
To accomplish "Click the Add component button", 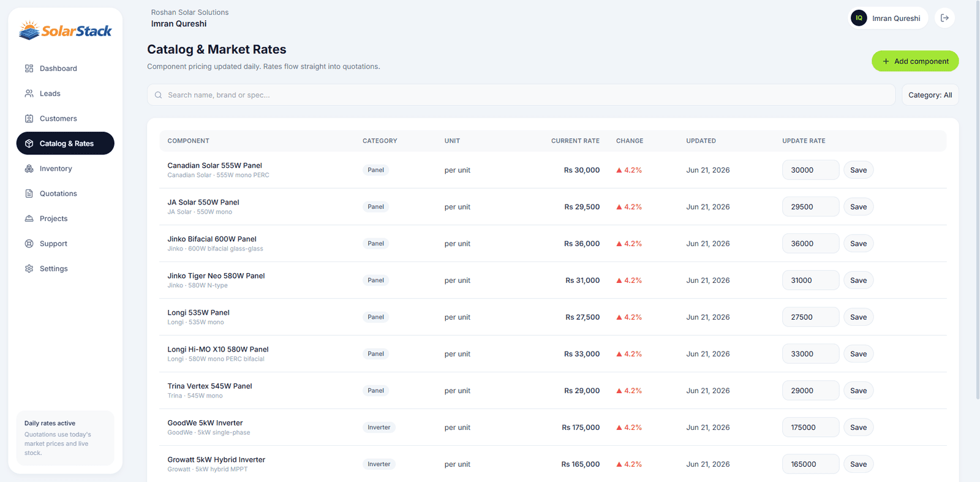I will click(x=915, y=61).
